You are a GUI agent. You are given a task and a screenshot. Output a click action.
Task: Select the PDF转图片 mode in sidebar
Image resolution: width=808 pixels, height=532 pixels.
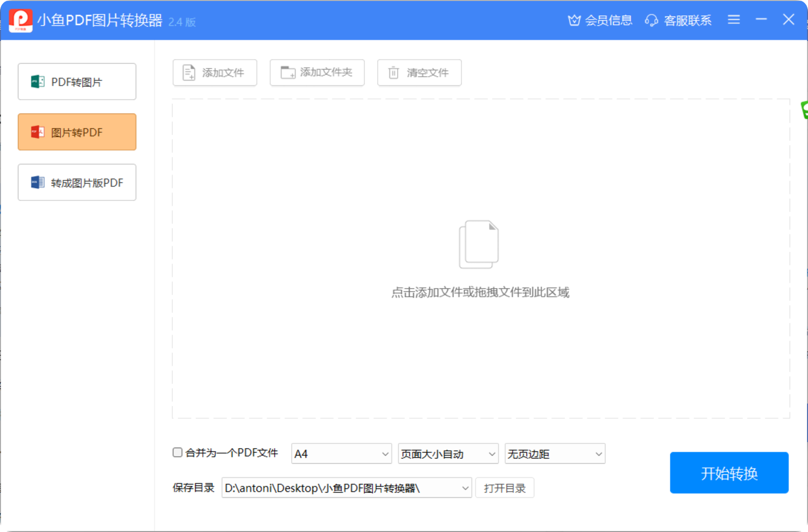pyautogui.click(x=77, y=82)
